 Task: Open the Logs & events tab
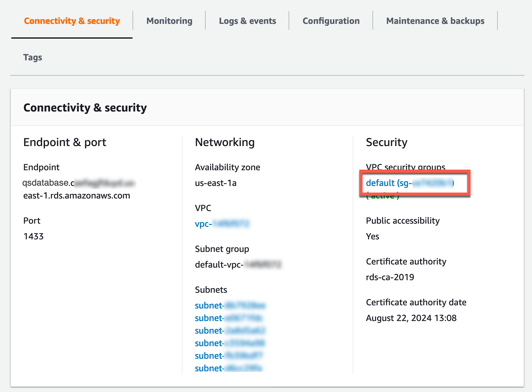pos(247,21)
